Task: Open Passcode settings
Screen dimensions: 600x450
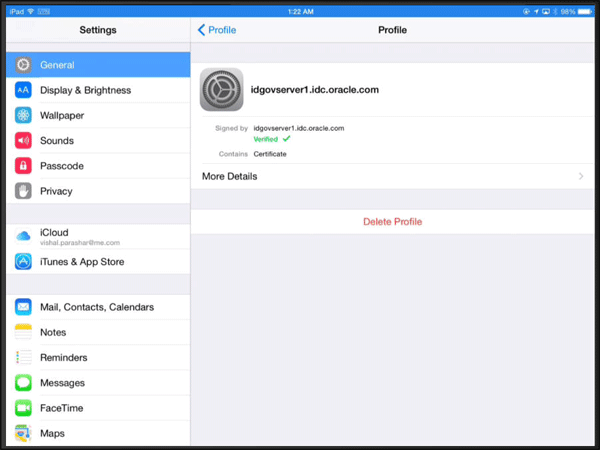Action: 98,166
